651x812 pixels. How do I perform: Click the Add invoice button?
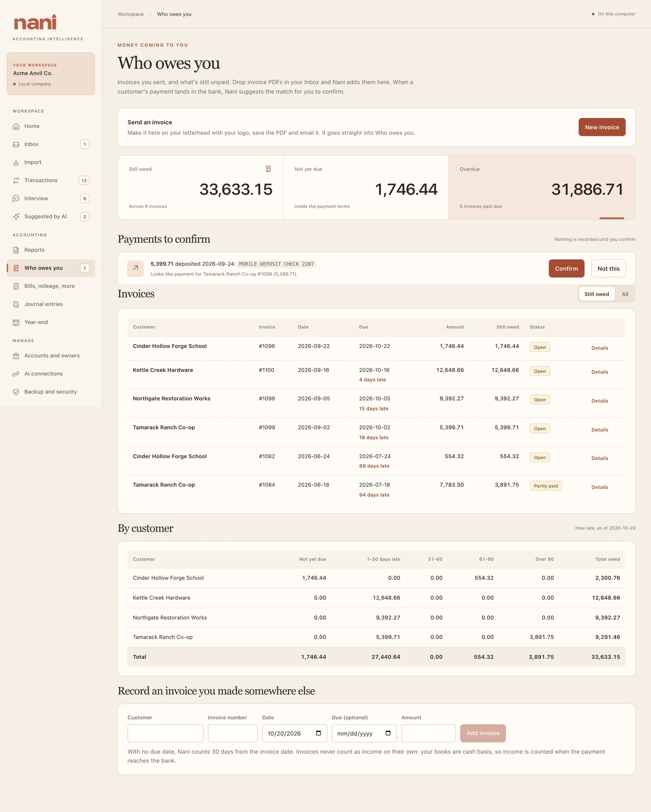(483, 733)
